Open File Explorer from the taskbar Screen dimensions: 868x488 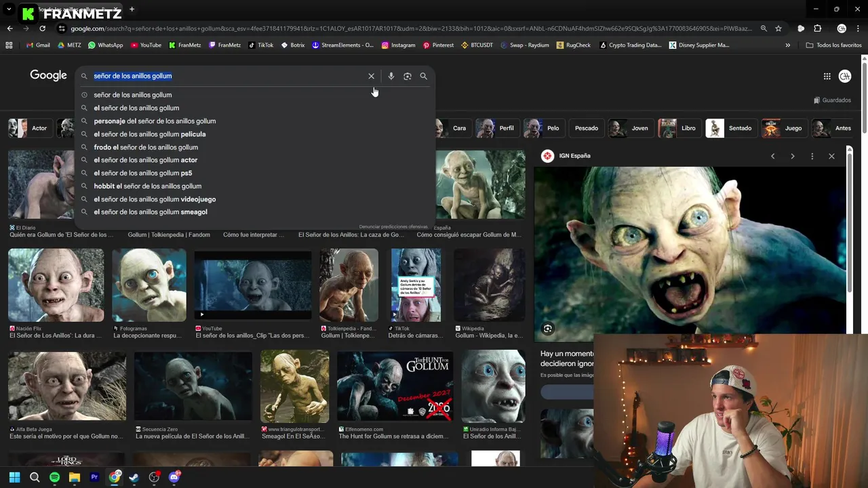pyautogui.click(x=75, y=477)
